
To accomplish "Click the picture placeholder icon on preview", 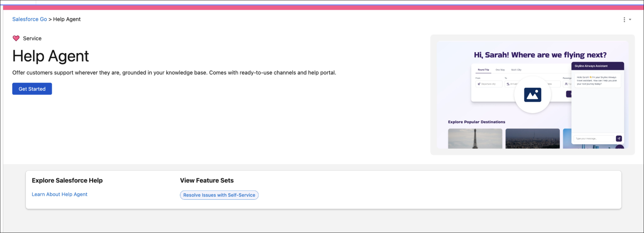I will (x=532, y=95).
